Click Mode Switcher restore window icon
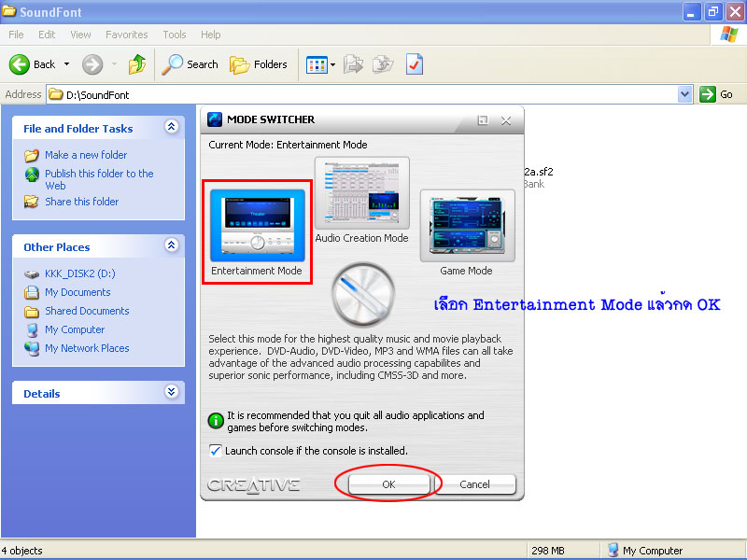The image size is (747, 560). [x=483, y=120]
